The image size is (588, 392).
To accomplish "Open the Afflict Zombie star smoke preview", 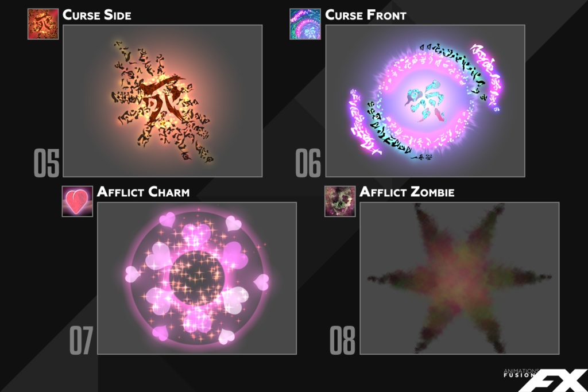I will tap(459, 278).
